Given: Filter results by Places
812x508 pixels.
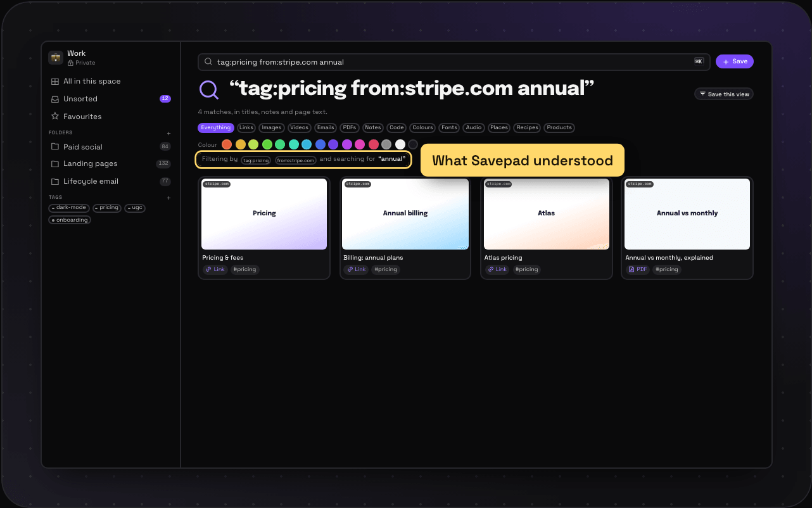Looking at the screenshot, I should [x=499, y=127].
